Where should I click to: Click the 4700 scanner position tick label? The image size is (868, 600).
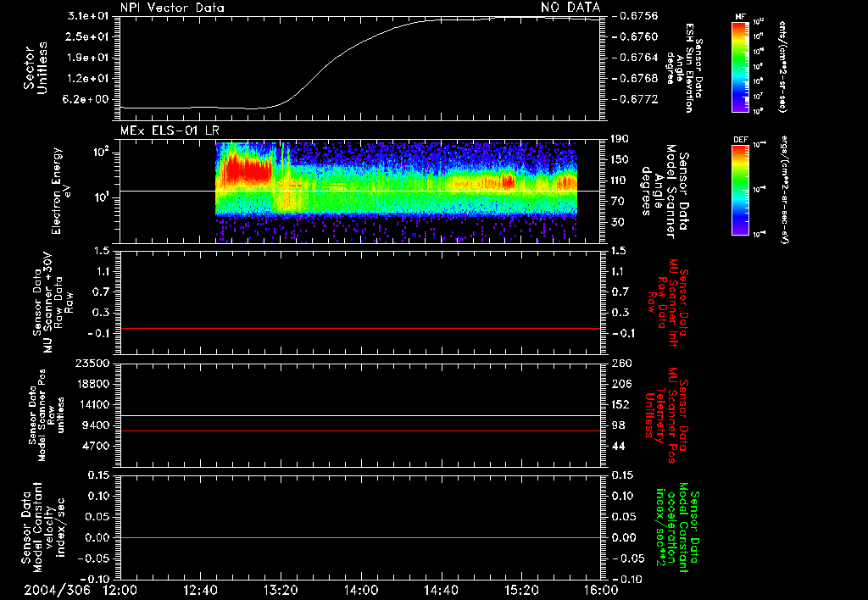coord(95,446)
